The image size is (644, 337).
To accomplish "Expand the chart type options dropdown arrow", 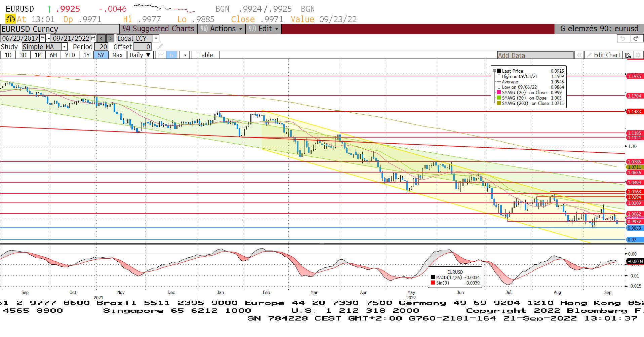I will [185, 55].
